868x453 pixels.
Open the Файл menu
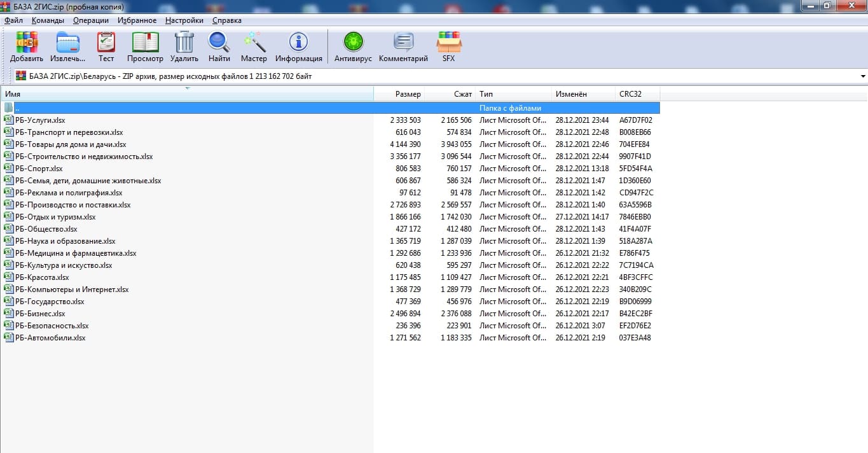tap(13, 20)
